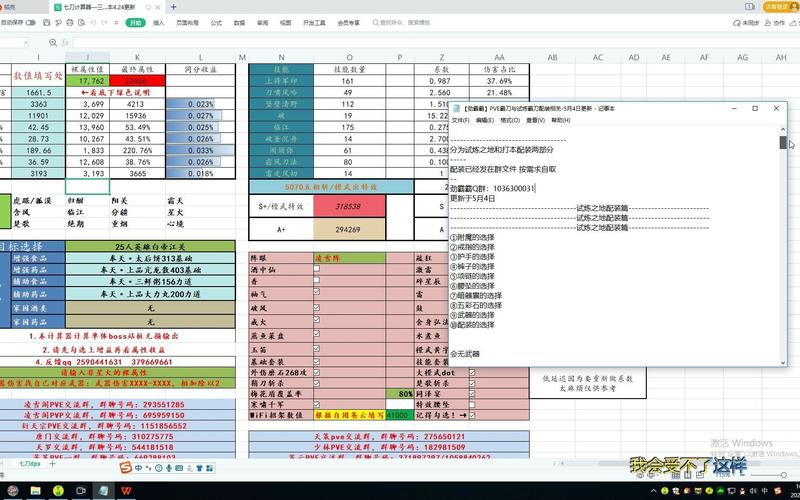Open Notepad 帮助(H) menu

click(x=560, y=120)
